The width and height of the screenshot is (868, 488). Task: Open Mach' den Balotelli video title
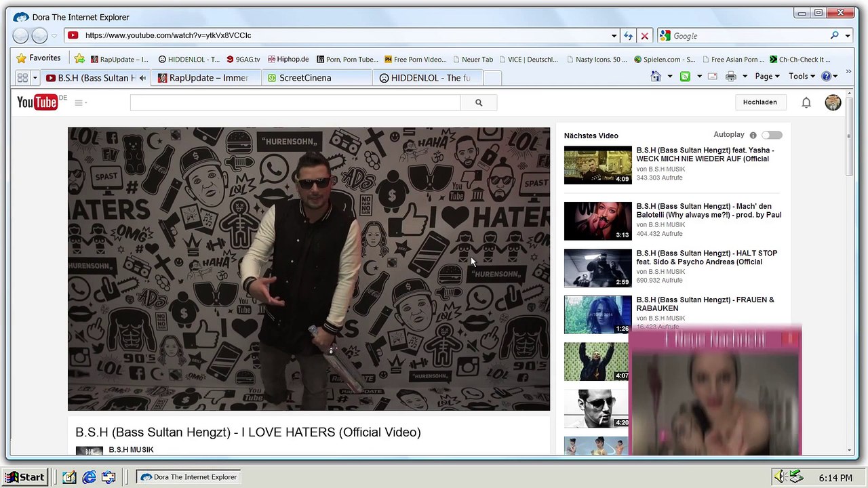[709, 210]
